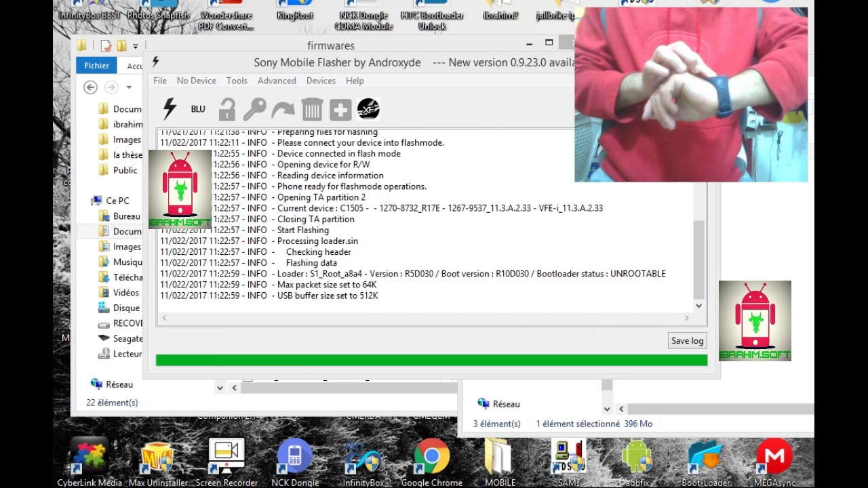The width and height of the screenshot is (868, 488).
Task: Click the green flashing progress bar
Action: coord(431,360)
